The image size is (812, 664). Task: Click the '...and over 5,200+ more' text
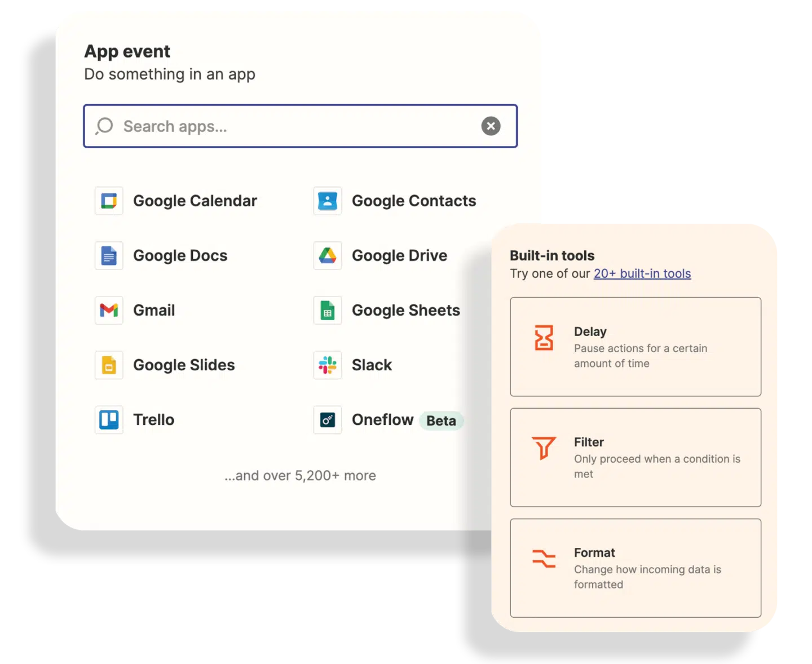tap(300, 476)
